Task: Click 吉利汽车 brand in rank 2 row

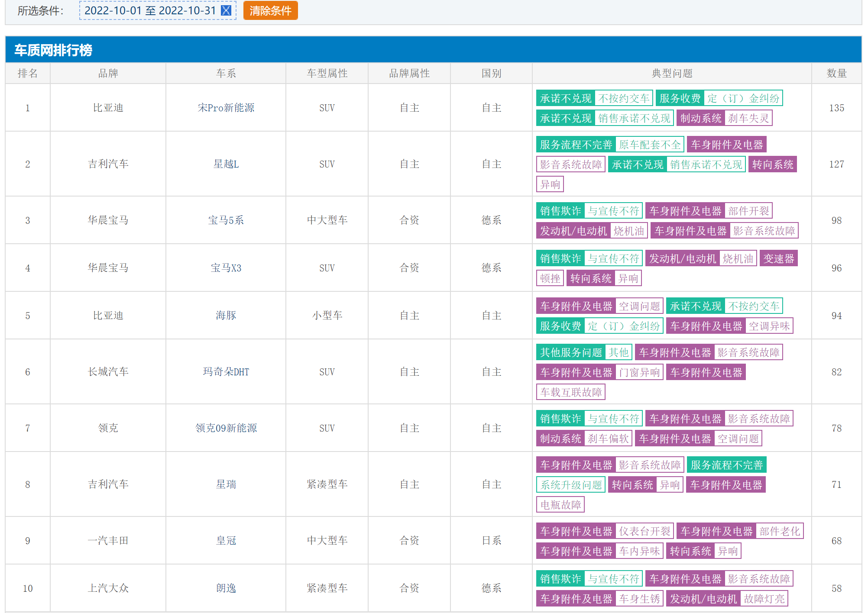Action: (108, 164)
